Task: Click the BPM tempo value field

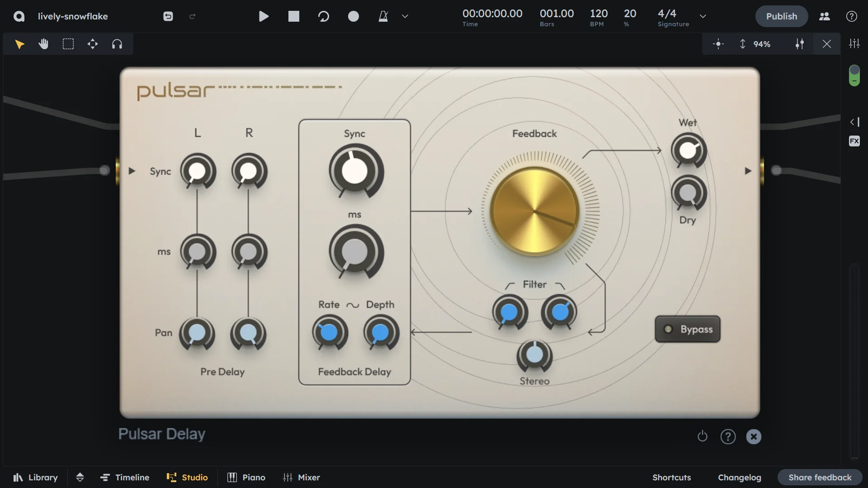Action: (599, 14)
